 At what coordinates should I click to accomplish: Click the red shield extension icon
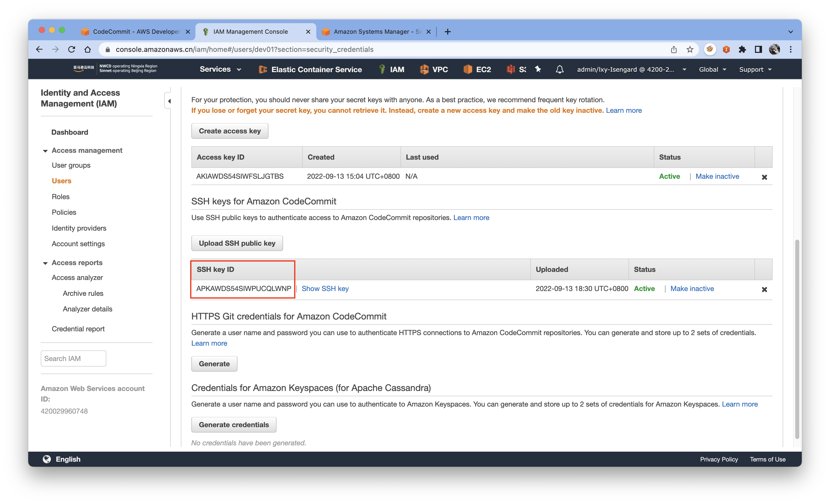(x=726, y=50)
